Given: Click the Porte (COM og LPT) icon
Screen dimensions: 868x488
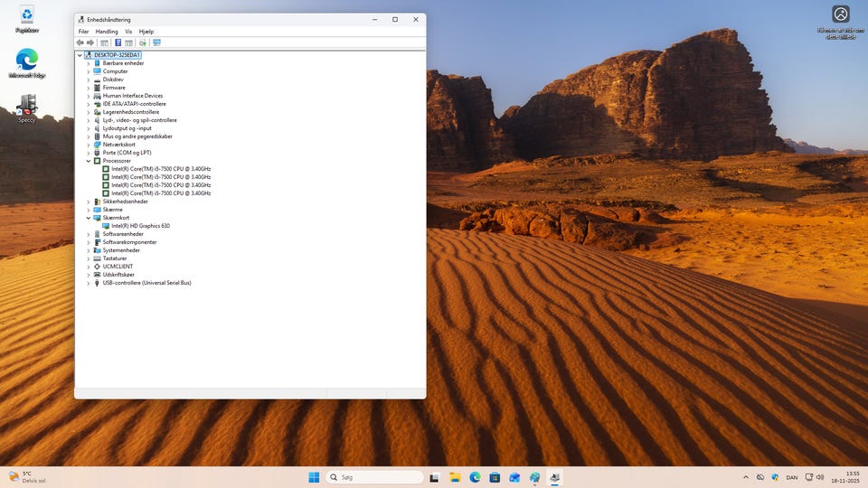Looking at the screenshot, I should point(97,153).
